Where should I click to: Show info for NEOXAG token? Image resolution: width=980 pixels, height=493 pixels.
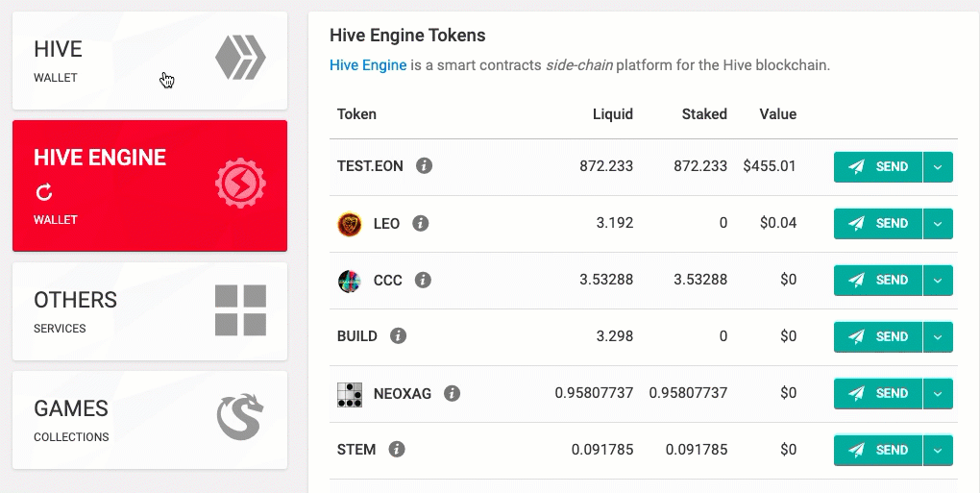[x=452, y=393]
